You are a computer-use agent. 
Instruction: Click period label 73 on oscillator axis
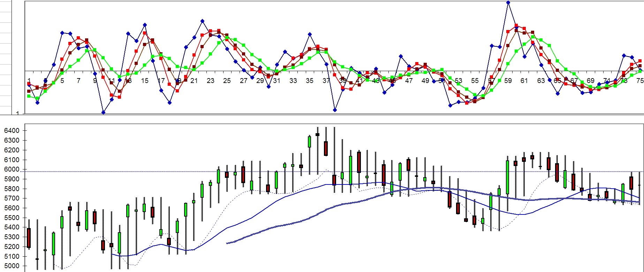coord(624,81)
